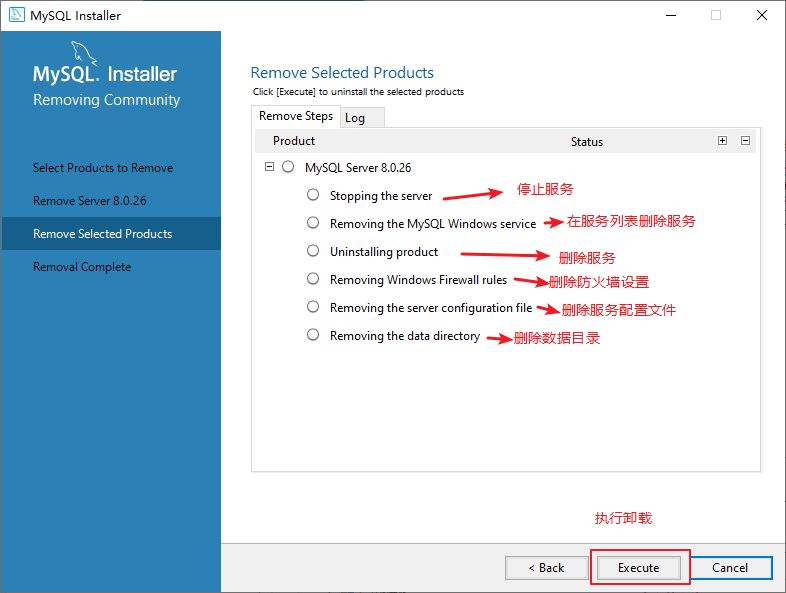Collapse the MySQL Server 8.0.26 tree node

pos(269,166)
